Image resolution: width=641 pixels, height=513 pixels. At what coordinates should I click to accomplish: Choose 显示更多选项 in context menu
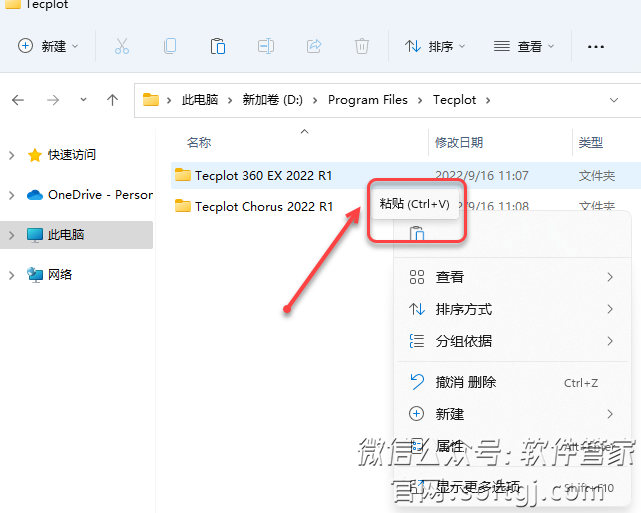(x=512, y=487)
